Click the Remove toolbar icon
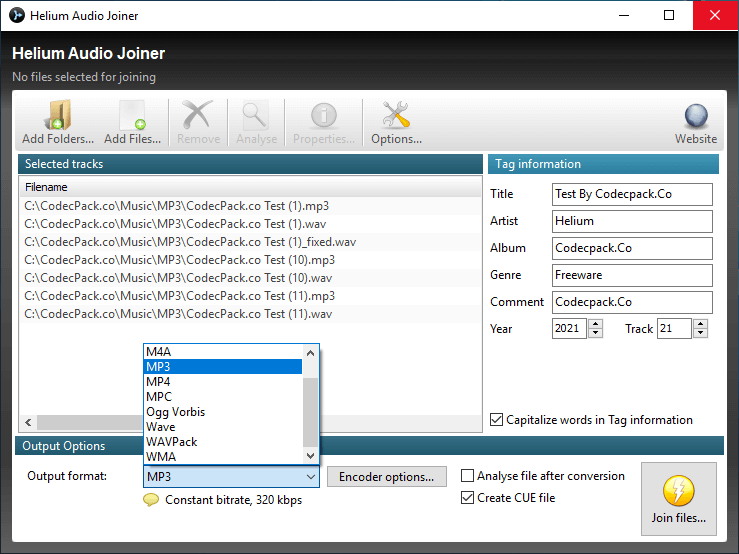Screen dimensions: 739x554 tap(198, 115)
